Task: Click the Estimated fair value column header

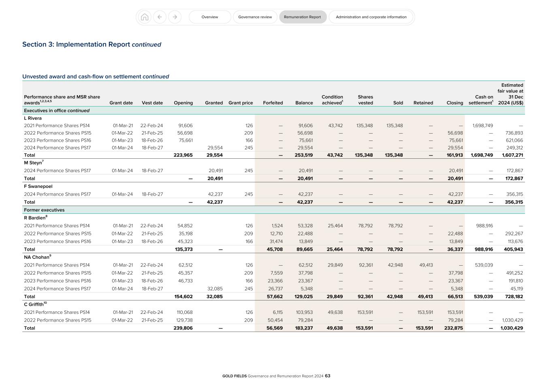Action: pos(511,94)
